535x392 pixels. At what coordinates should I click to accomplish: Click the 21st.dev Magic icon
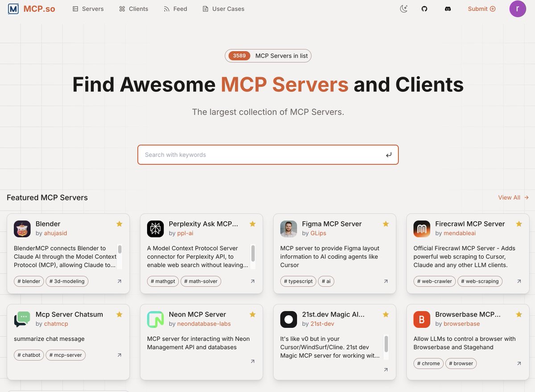pyautogui.click(x=288, y=319)
